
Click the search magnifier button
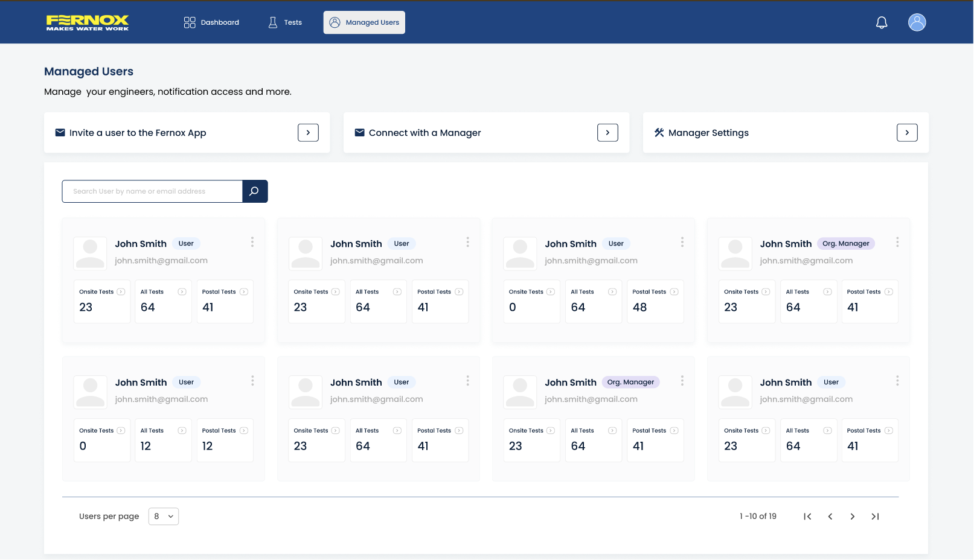pyautogui.click(x=255, y=191)
